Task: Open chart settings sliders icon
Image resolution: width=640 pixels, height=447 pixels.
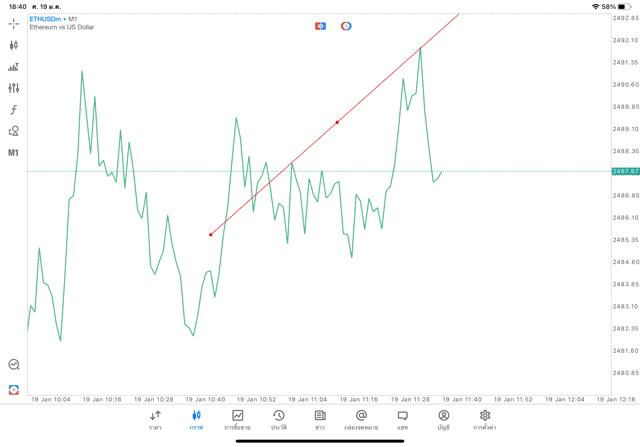Action: 14,88
